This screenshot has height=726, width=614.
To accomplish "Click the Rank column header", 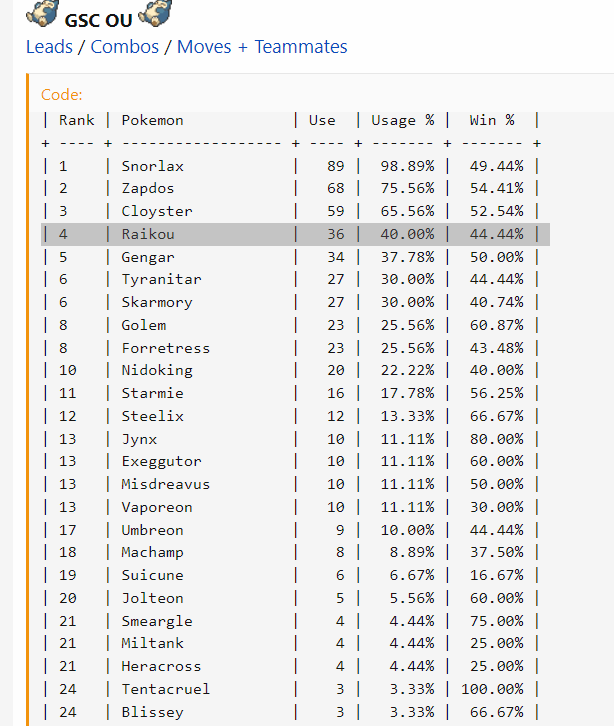I will pos(77,120).
